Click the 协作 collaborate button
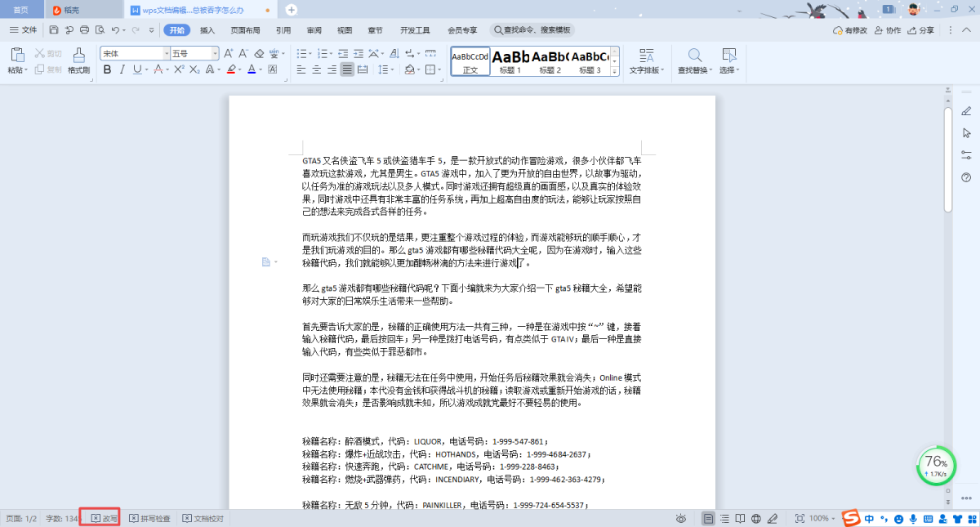The image size is (980, 527). [888, 30]
